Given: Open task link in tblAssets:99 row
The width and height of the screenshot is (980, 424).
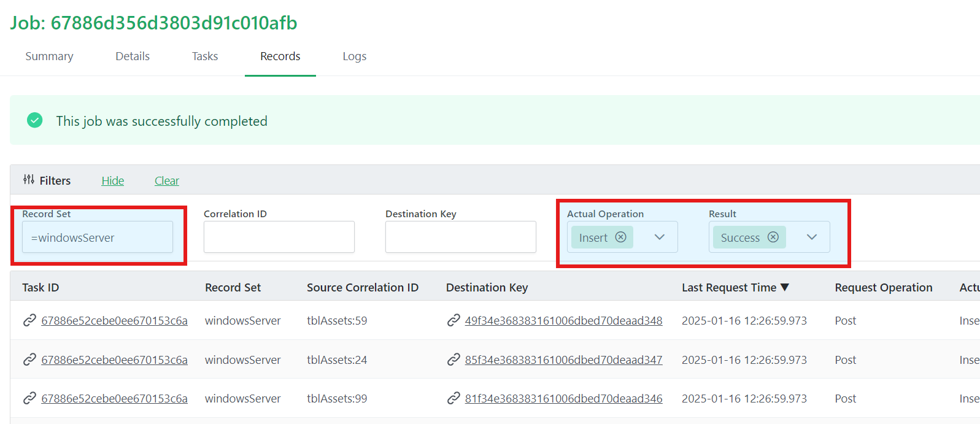Looking at the screenshot, I should click(x=114, y=398).
